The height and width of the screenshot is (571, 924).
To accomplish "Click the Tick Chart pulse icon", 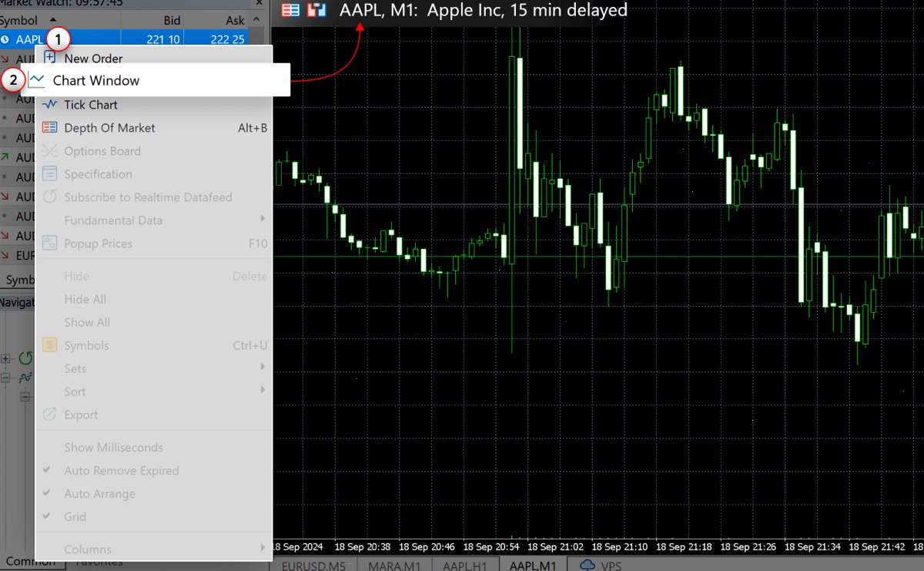I will point(50,105).
